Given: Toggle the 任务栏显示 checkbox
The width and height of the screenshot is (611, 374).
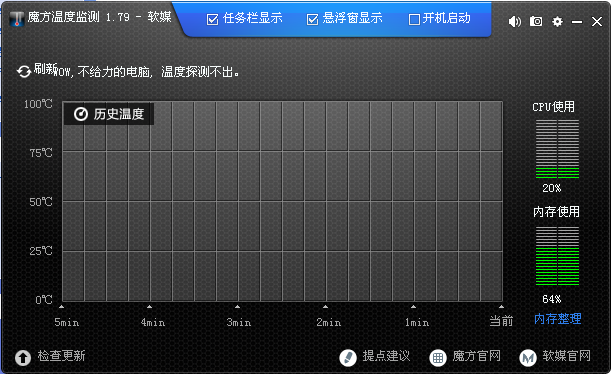Looking at the screenshot, I should point(212,19).
